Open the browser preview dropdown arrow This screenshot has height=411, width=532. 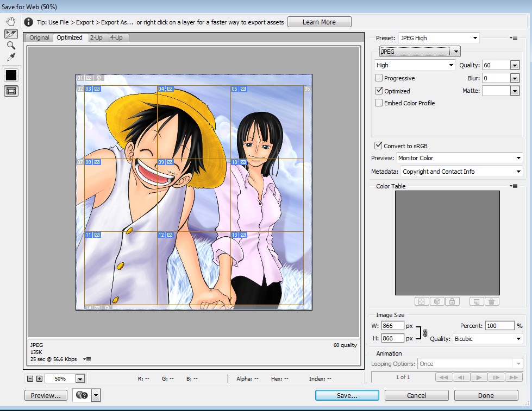[x=96, y=395]
